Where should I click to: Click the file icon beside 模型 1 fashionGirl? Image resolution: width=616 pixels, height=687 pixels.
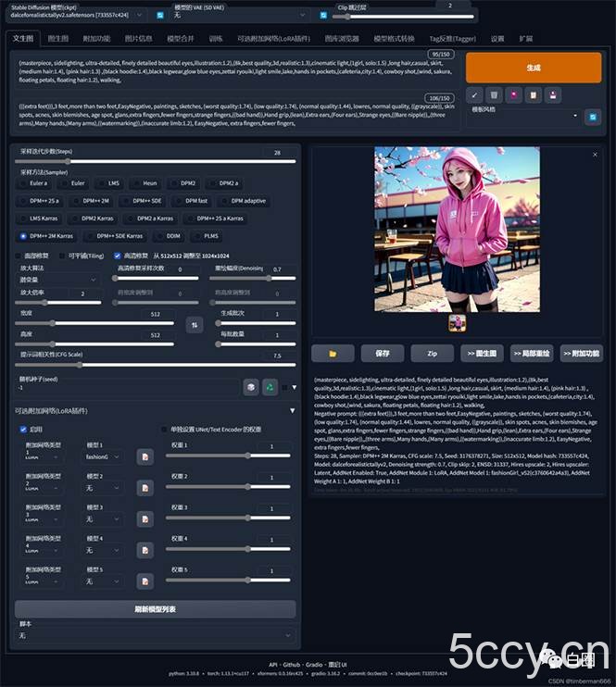(145, 456)
